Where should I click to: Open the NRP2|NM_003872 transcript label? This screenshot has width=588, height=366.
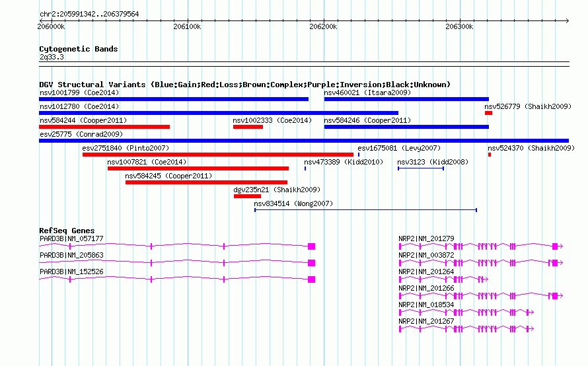[426, 255]
